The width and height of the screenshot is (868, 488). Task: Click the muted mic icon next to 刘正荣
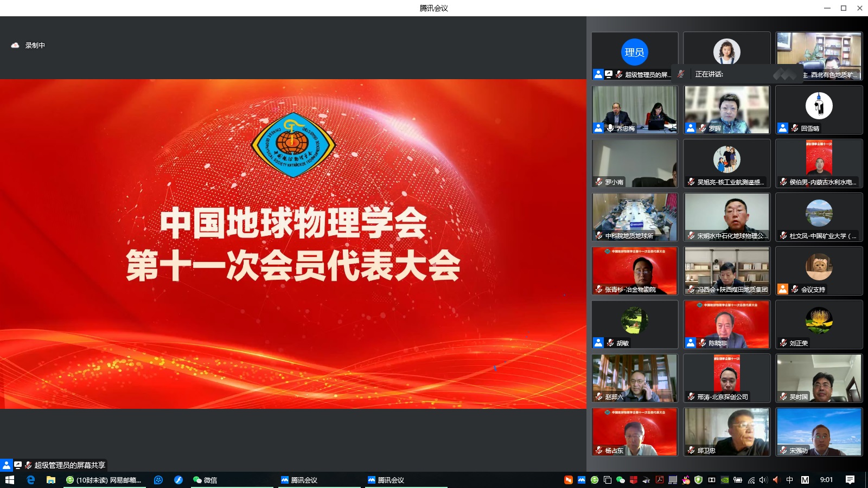pyautogui.click(x=783, y=343)
